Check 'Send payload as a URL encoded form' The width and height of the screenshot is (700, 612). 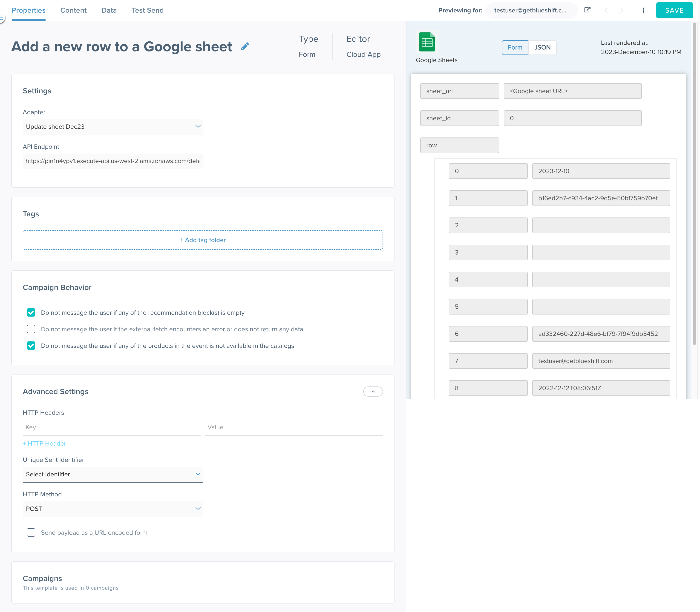(x=31, y=532)
